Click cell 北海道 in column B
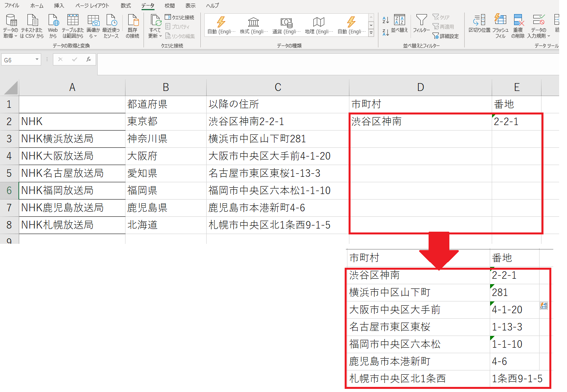Viewport: 567px width, 392px height. [x=166, y=225]
